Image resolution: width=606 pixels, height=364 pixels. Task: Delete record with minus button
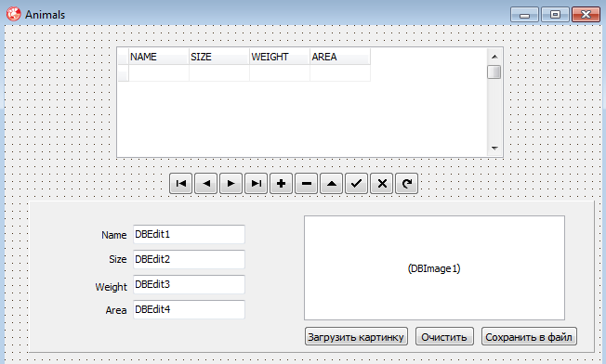[x=306, y=183]
